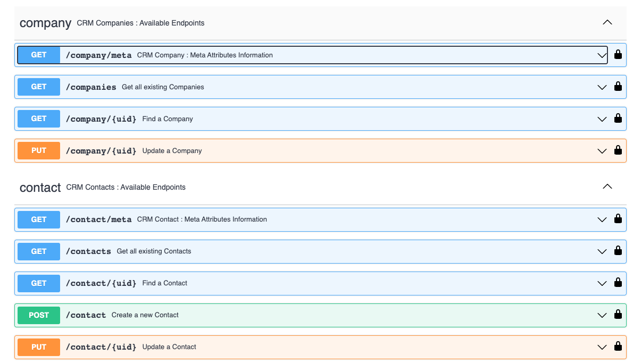The image size is (633, 364).
Task: Click GET badge of Find a Company
Action: pyautogui.click(x=39, y=118)
